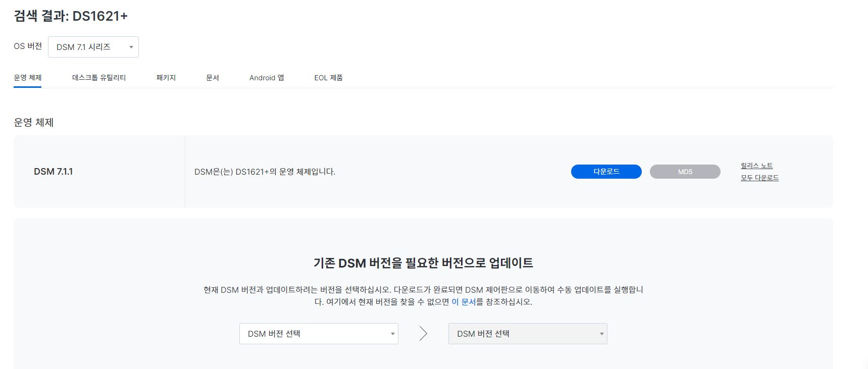Expand the left DSM 버전 선택 dropdown
This screenshot has width=868, height=369.
[x=319, y=334]
